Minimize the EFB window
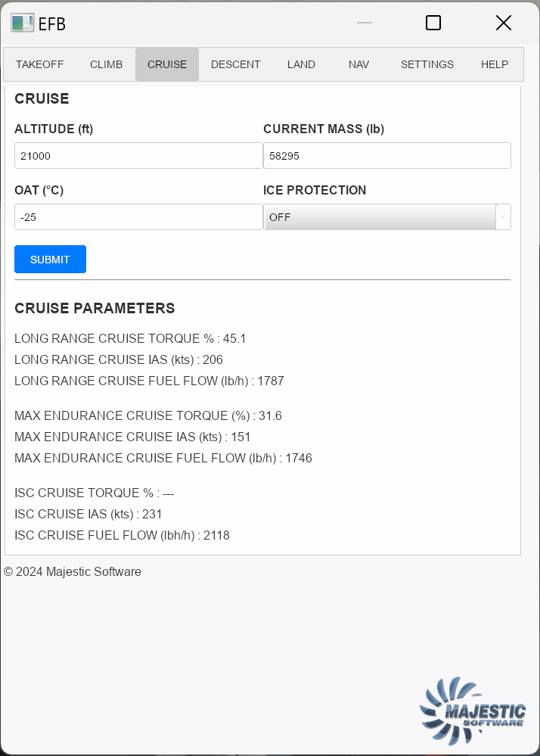This screenshot has width=540, height=756. tap(365, 23)
